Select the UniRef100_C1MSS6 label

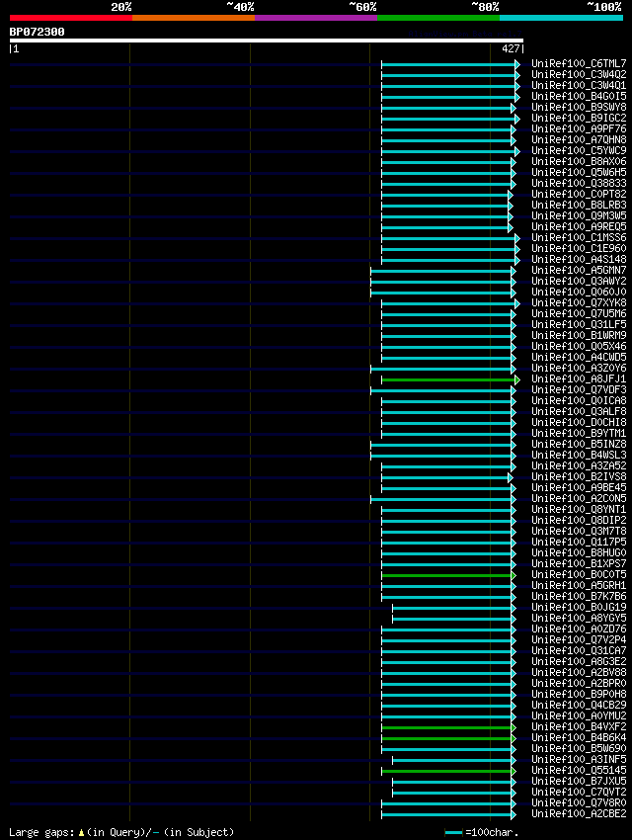tap(579, 237)
